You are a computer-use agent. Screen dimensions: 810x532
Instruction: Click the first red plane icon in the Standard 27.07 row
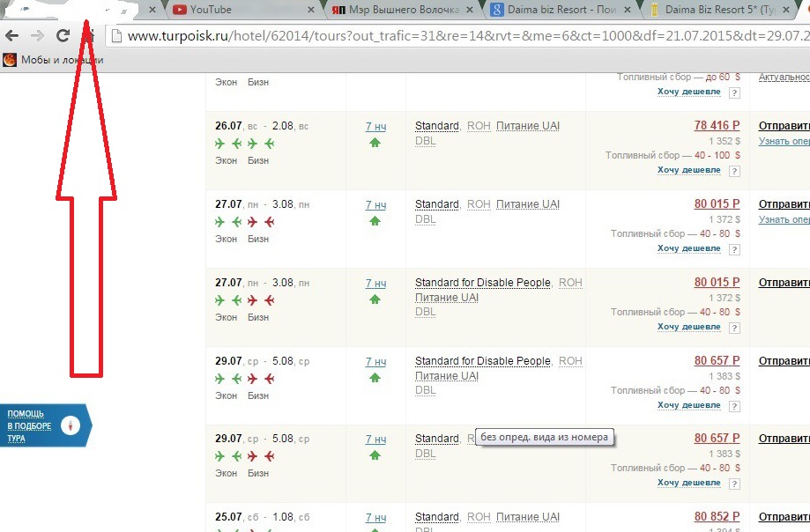click(252, 222)
